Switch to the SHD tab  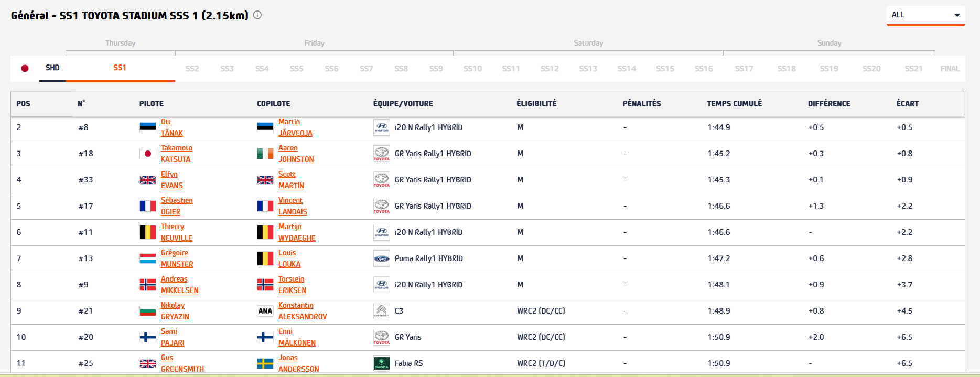tap(52, 68)
